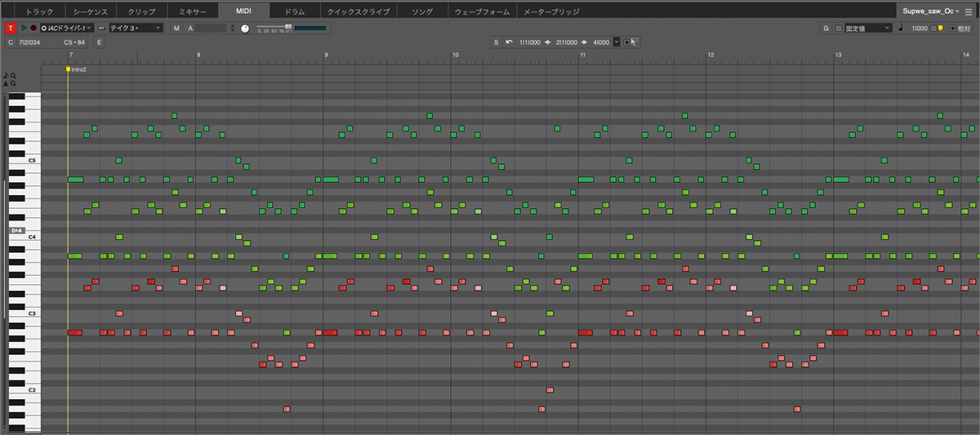
Task: Click measure 12 on the time ruler
Action: point(711,55)
